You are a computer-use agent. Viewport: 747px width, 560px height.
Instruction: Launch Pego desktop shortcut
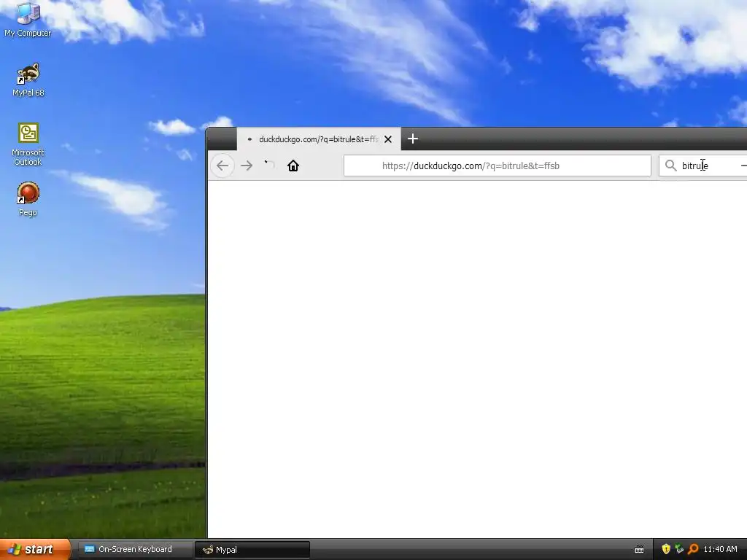tap(28, 200)
